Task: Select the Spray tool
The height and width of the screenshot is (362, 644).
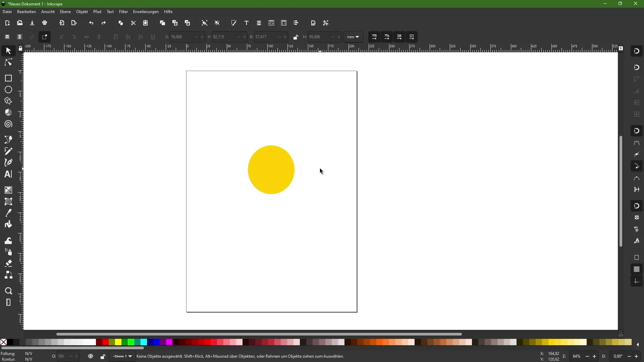Action: (8, 252)
